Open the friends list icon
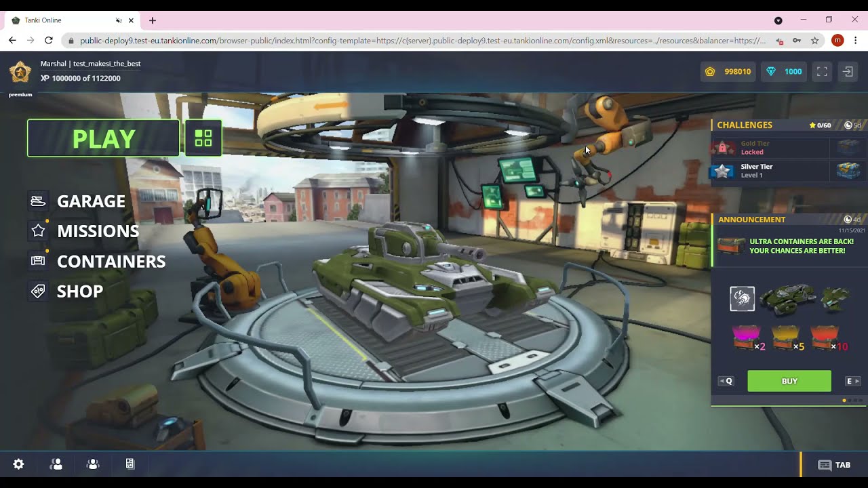 pos(56,464)
